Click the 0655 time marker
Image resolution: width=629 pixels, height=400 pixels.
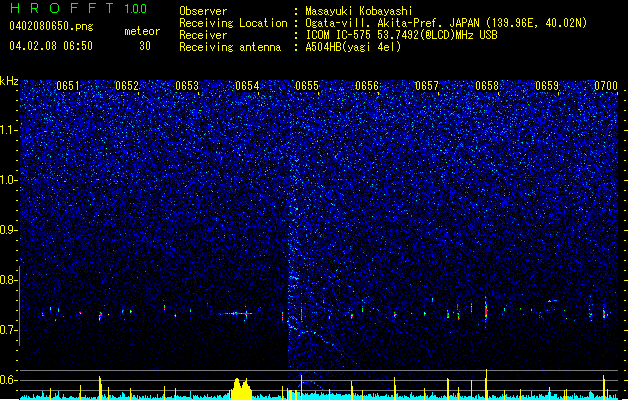tap(307, 85)
